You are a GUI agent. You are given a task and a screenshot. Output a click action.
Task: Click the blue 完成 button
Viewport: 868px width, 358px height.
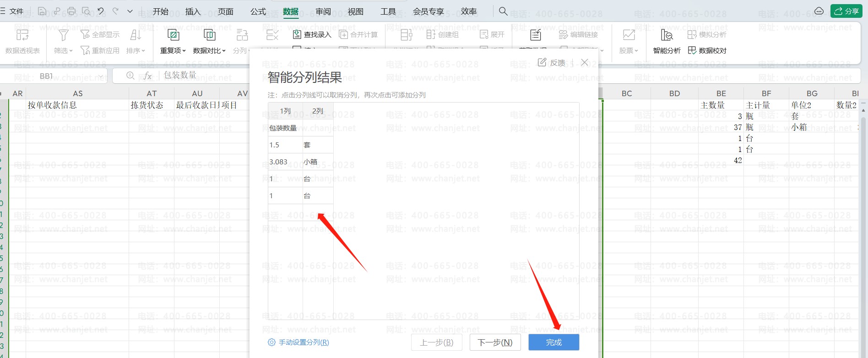point(553,342)
